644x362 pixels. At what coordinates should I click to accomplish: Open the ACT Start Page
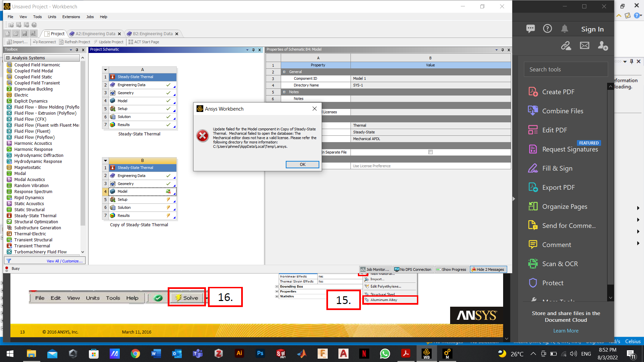coord(144,42)
